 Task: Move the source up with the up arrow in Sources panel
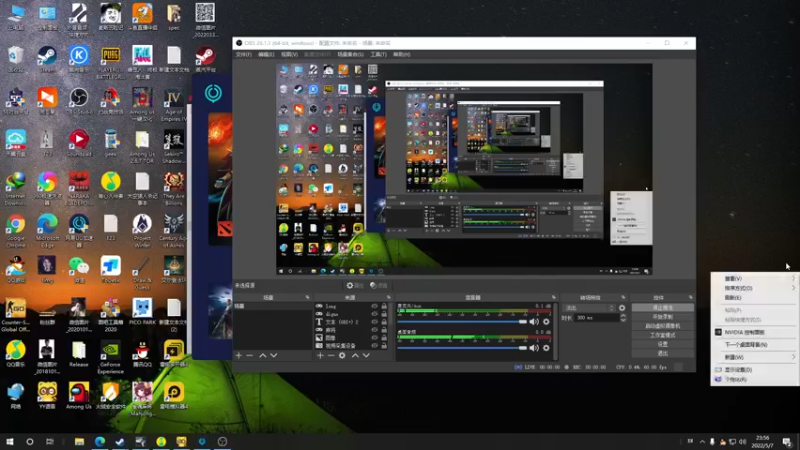point(355,355)
